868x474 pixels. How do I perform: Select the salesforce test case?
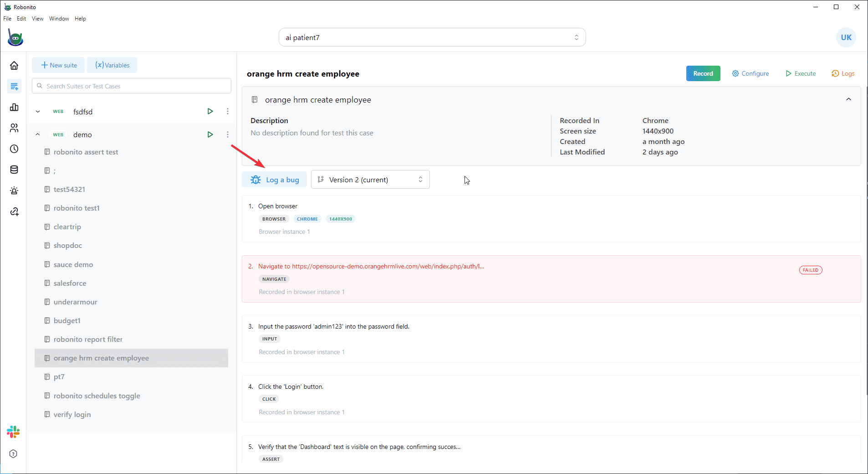point(131,283)
